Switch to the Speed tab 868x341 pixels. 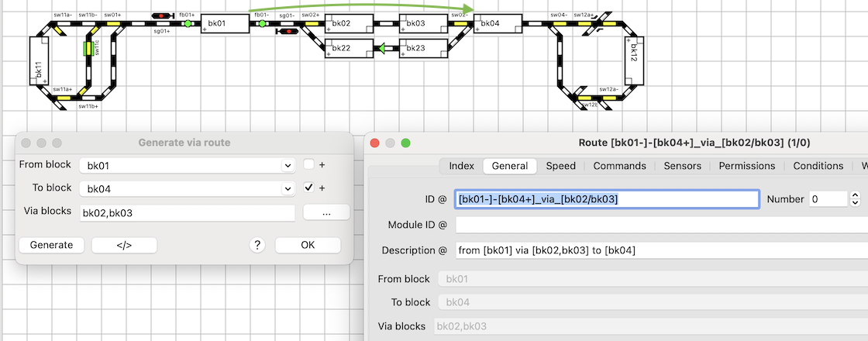[560, 166]
